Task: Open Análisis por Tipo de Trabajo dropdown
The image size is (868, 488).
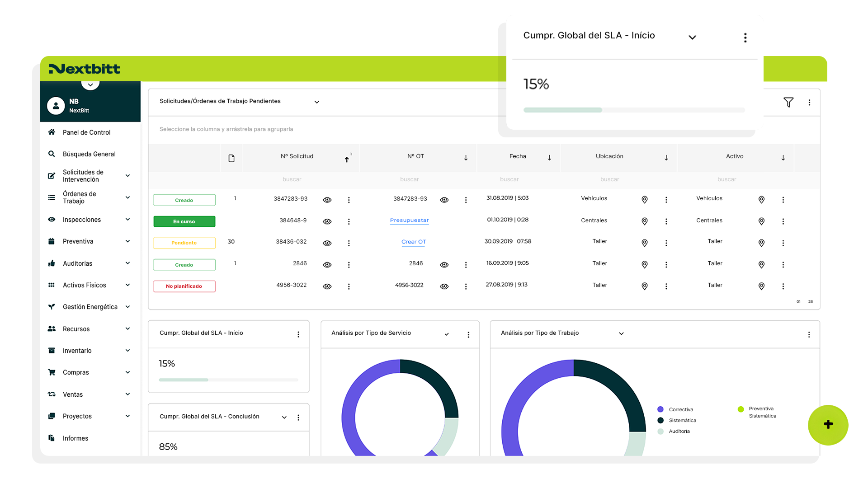Action: coord(621,334)
